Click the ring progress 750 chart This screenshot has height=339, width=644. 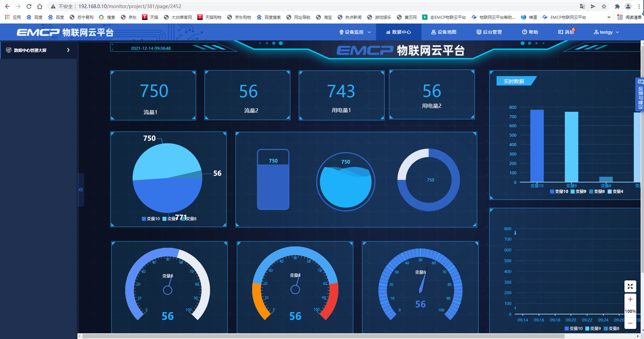click(429, 180)
